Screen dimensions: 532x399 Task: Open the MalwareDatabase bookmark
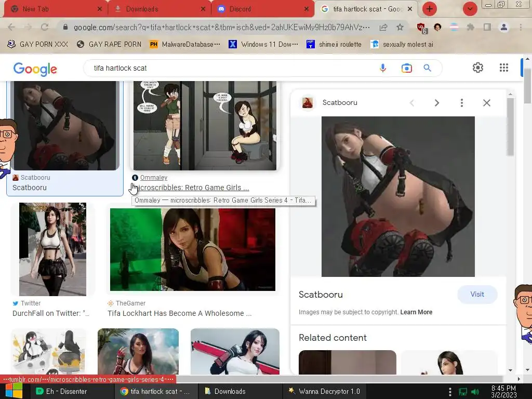(185, 45)
